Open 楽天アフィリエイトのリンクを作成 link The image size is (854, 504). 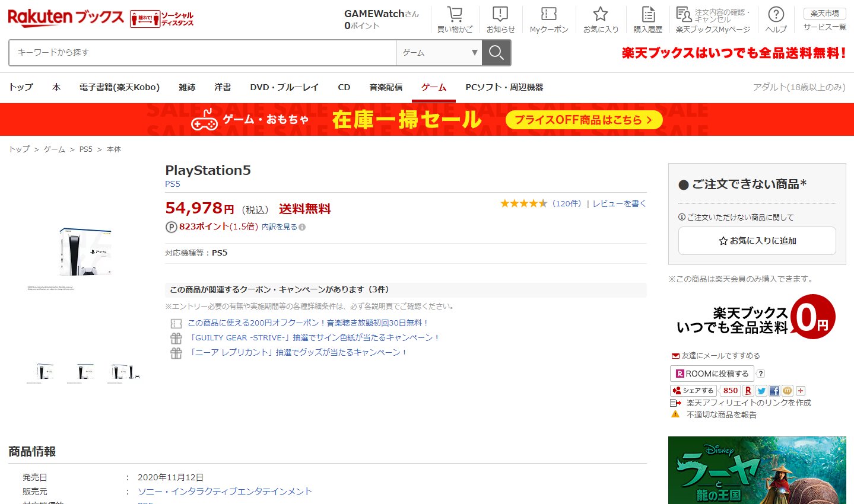click(x=749, y=403)
